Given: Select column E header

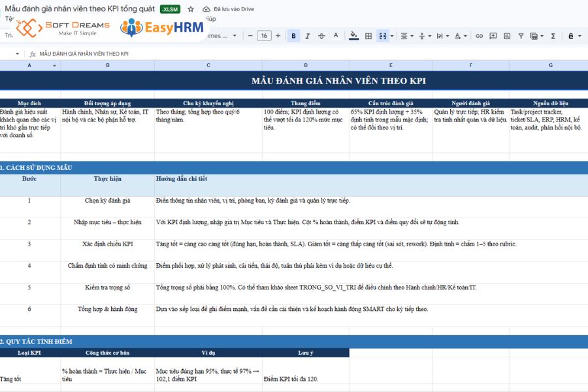Looking at the screenshot, I should tap(391, 65).
